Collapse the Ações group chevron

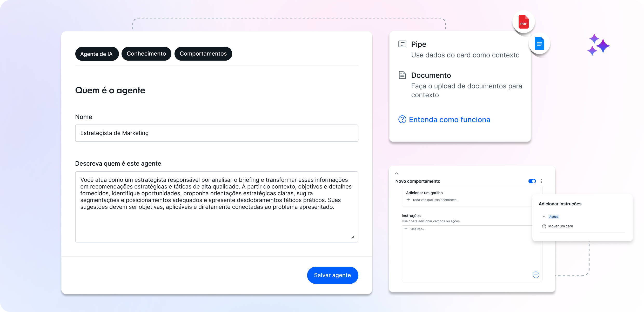coord(544,217)
